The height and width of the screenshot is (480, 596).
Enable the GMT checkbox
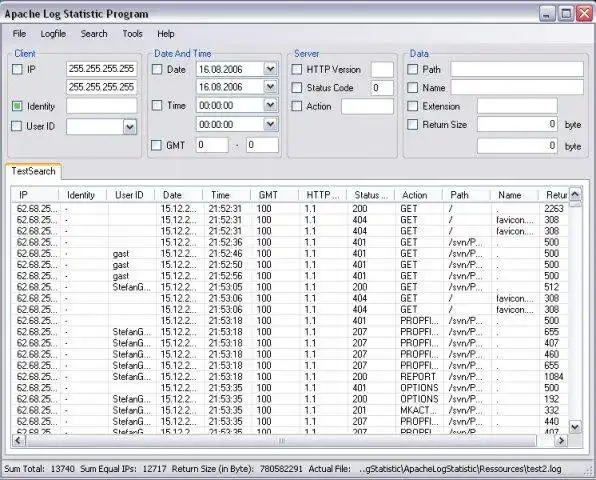point(156,145)
